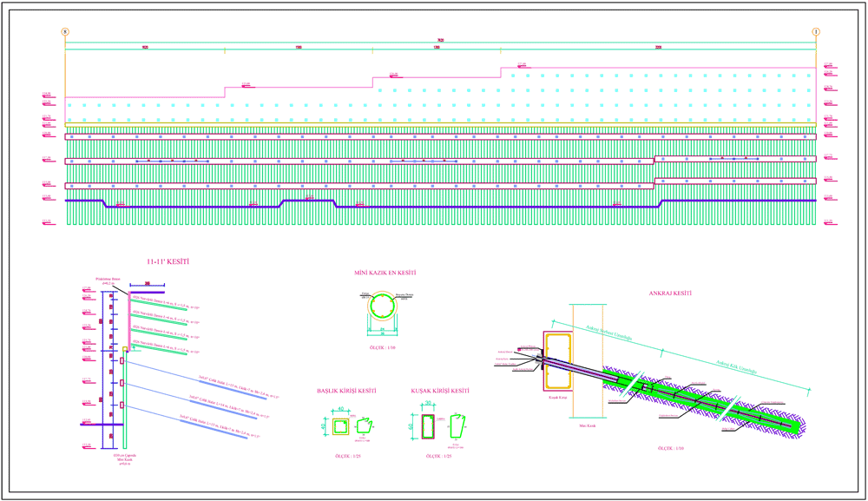Click the left axis bubble on the elevation
Viewport: 868px width, 501px height.
point(65,32)
